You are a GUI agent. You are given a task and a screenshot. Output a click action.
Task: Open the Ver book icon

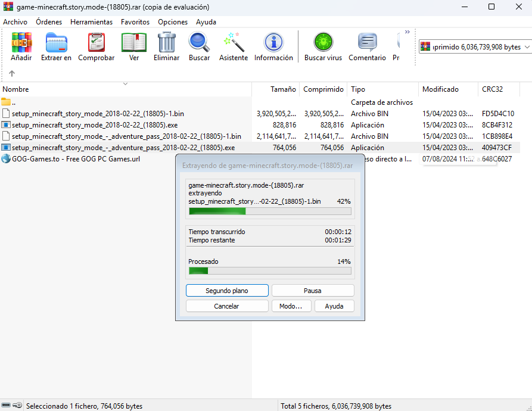click(134, 43)
